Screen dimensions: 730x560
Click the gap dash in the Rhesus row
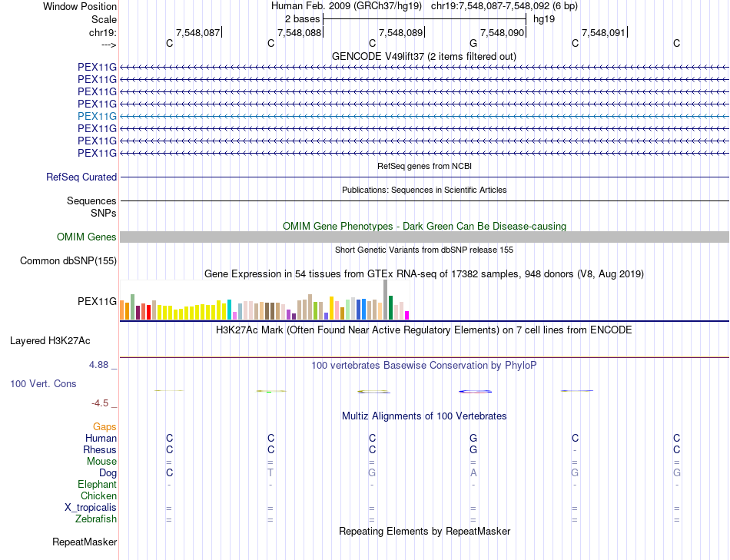pos(575,450)
